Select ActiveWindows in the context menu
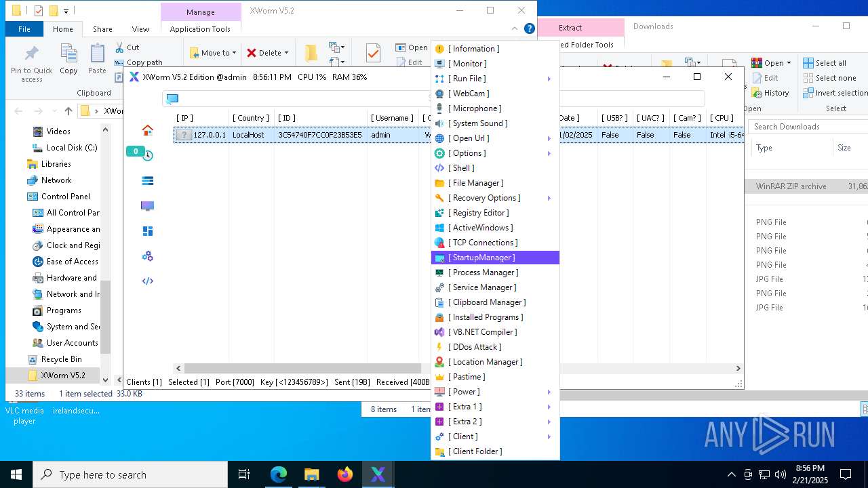Image resolution: width=868 pixels, height=488 pixels. (x=495, y=228)
